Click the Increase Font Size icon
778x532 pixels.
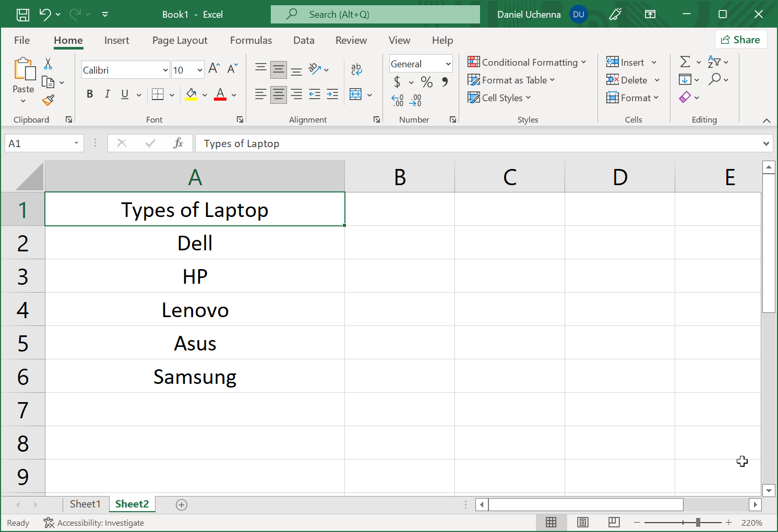coord(214,68)
